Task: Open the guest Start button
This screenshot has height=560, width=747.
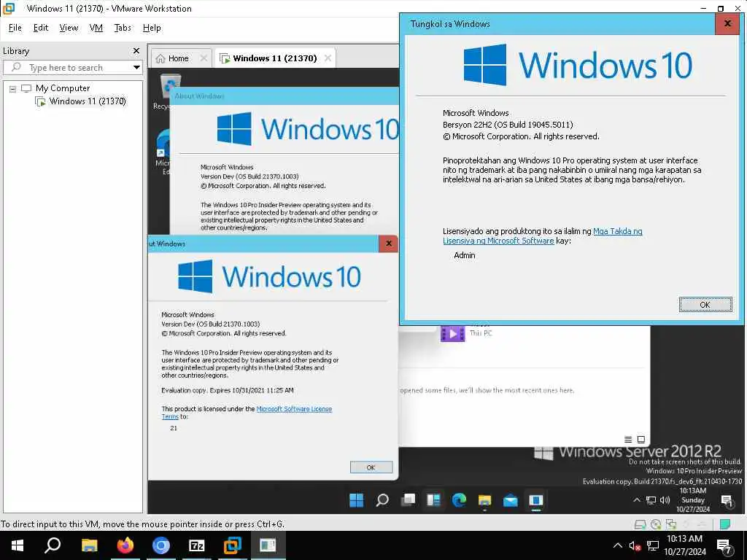Action: pyautogui.click(x=356, y=500)
